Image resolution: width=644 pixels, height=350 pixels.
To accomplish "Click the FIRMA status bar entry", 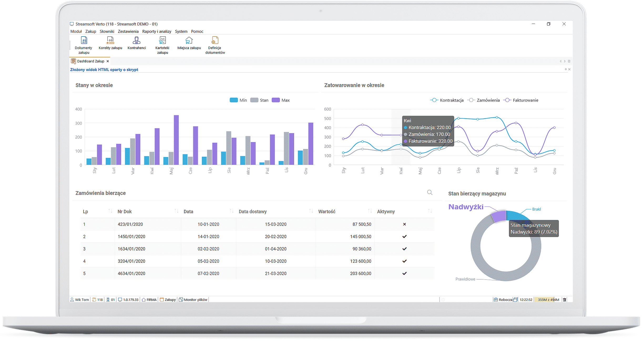I will pyautogui.click(x=149, y=300).
